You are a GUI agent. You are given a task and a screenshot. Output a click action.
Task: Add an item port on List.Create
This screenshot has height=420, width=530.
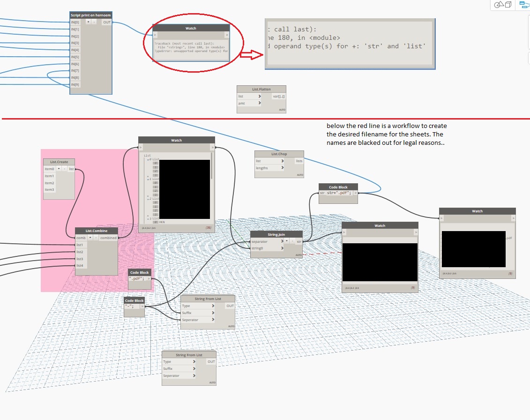pyautogui.click(x=59, y=169)
